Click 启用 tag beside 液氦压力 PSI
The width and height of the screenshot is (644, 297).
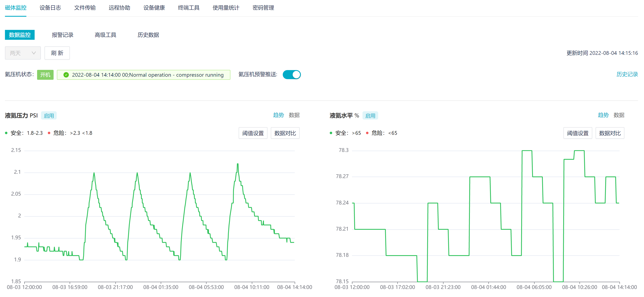pos(49,116)
